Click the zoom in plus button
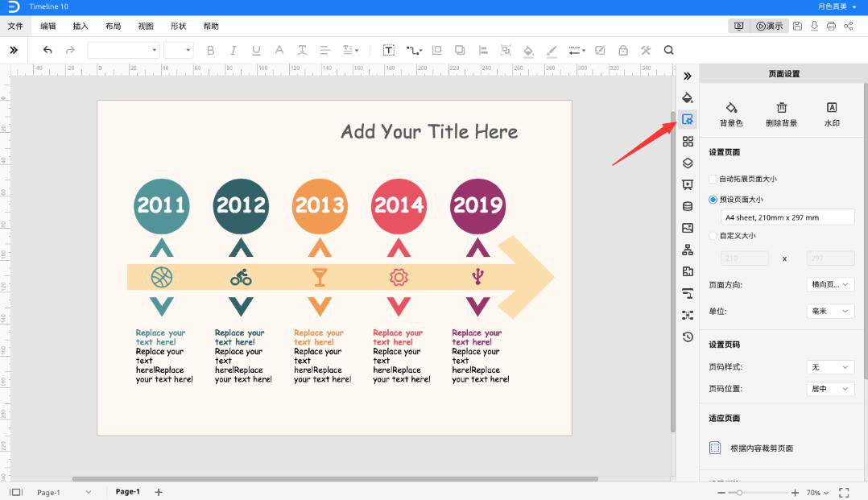Screen dimensions: 868x500 tap(795, 492)
